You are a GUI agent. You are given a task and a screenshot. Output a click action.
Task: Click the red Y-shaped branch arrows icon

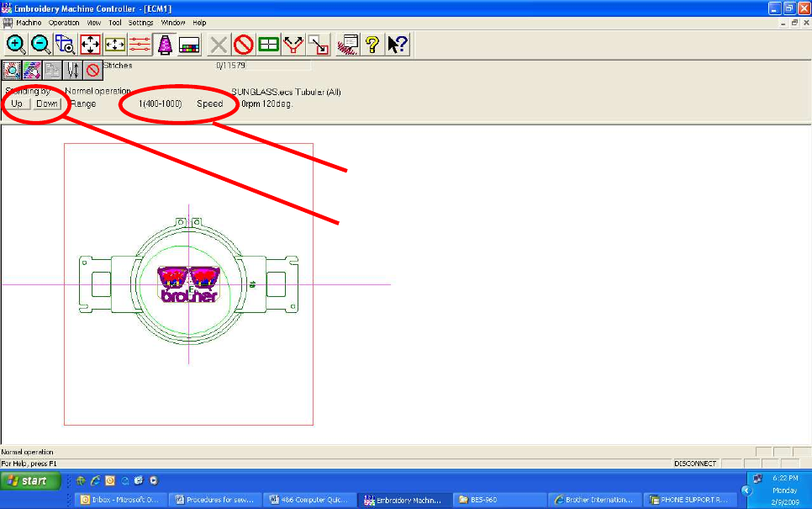point(293,45)
